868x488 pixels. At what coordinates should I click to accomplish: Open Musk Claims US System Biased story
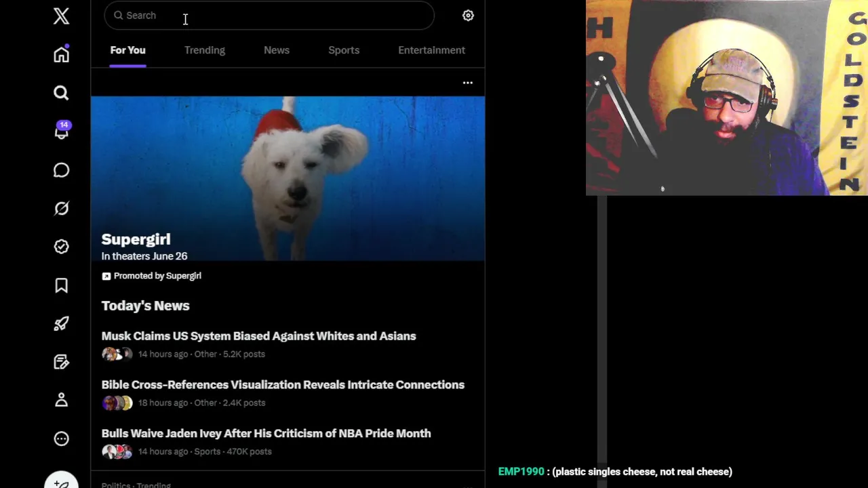click(258, 336)
